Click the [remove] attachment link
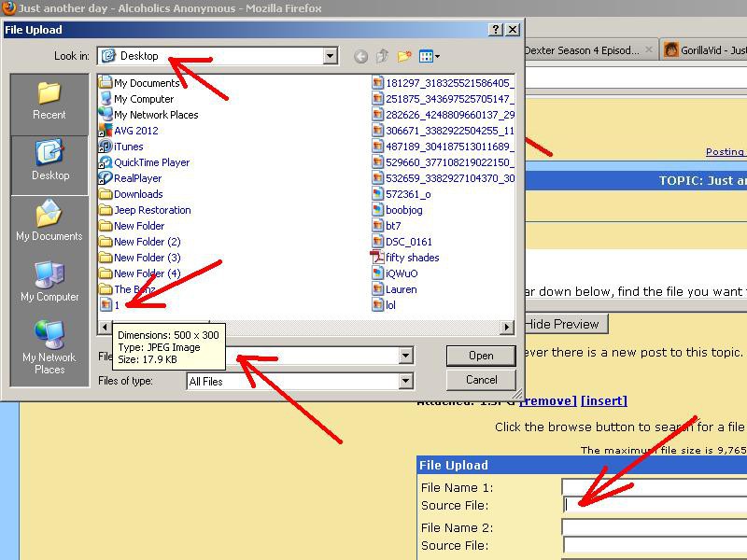 547,400
